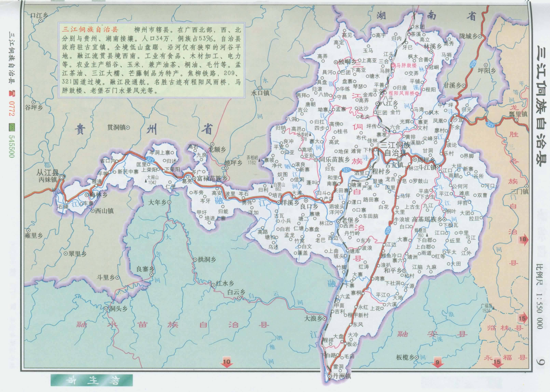550x392 pixels.
Task: Click the 蜂塘顶 760 peak marker
Action: tap(427, 235)
